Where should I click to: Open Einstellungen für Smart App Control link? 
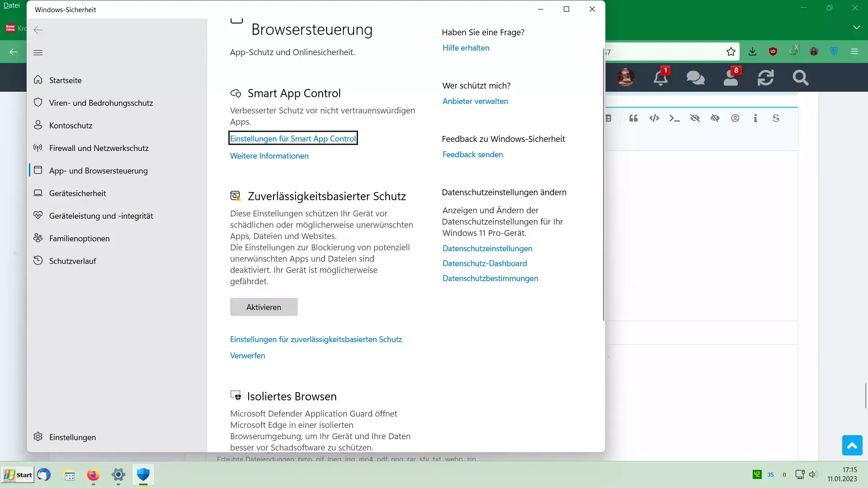pos(293,138)
